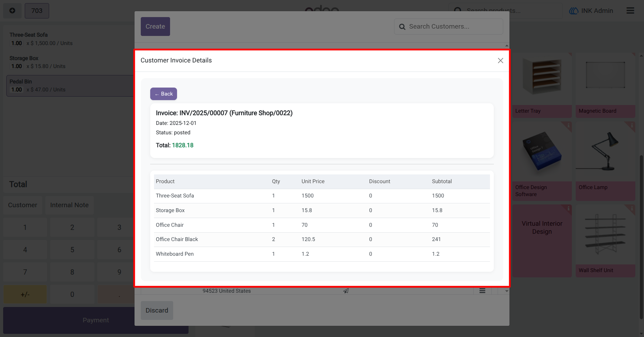Click the Create customer button
The image size is (644, 337).
point(155,27)
